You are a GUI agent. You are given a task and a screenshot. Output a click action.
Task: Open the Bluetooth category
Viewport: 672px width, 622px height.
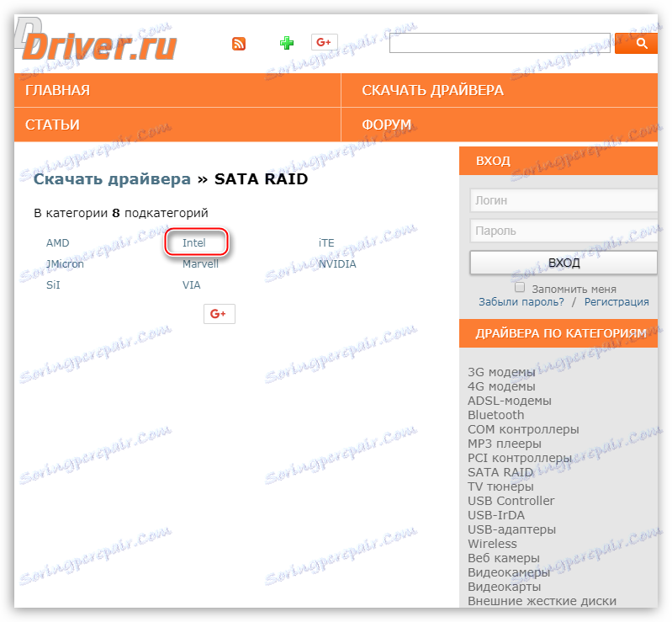click(496, 415)
